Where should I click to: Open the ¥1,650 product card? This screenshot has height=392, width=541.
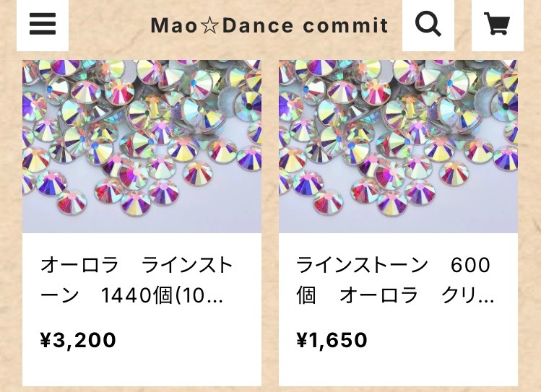[x=398, y=310]
